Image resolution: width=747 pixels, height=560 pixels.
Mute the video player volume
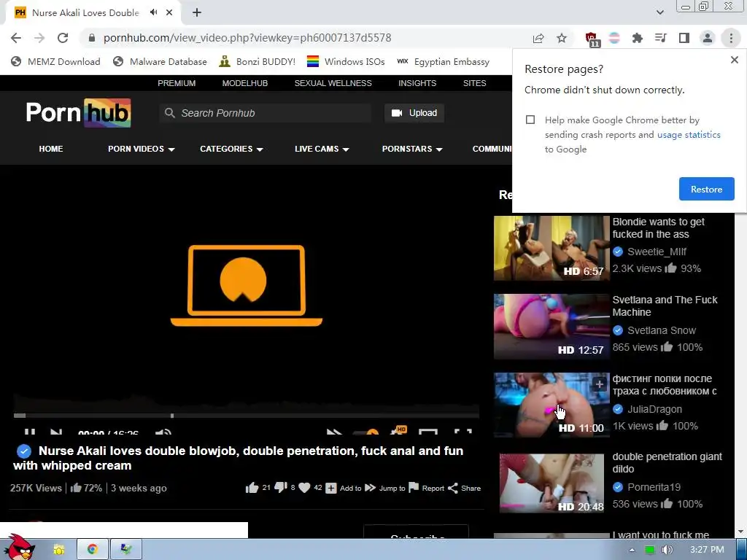[163, 432]
